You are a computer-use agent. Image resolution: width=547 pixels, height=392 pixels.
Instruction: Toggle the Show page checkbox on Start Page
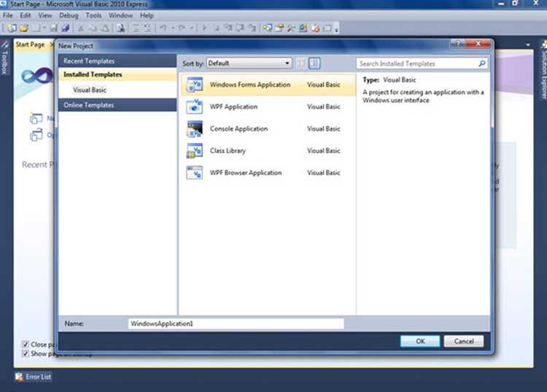click(x=25, y=353)
